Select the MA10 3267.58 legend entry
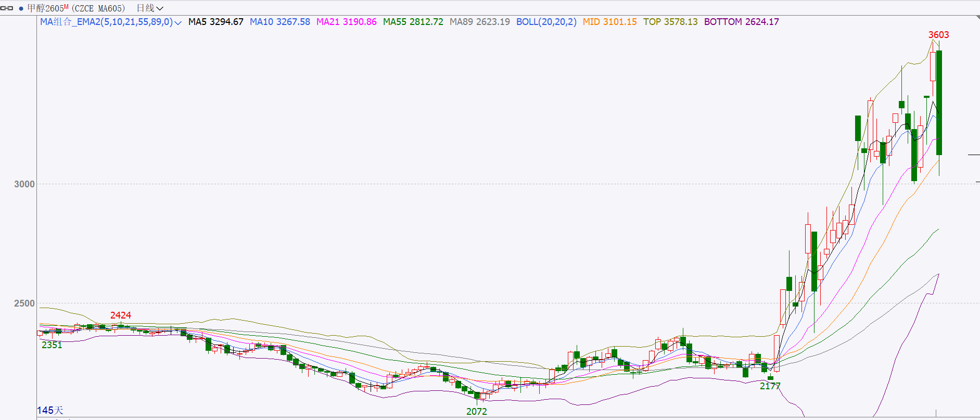Image resolution: width=980 pixels, height=420 pixels. 279,22
